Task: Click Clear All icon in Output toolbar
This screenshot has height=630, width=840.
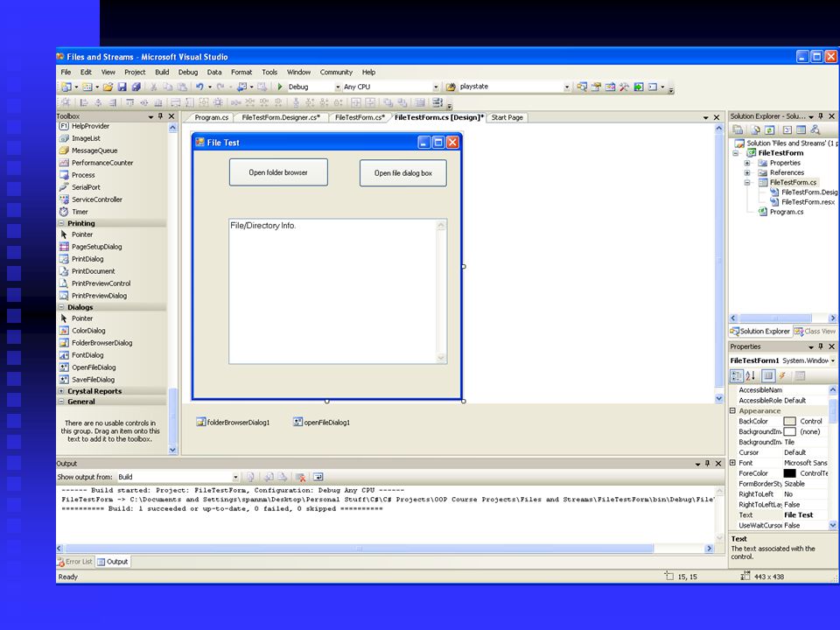Action: (x=300, y=477)
